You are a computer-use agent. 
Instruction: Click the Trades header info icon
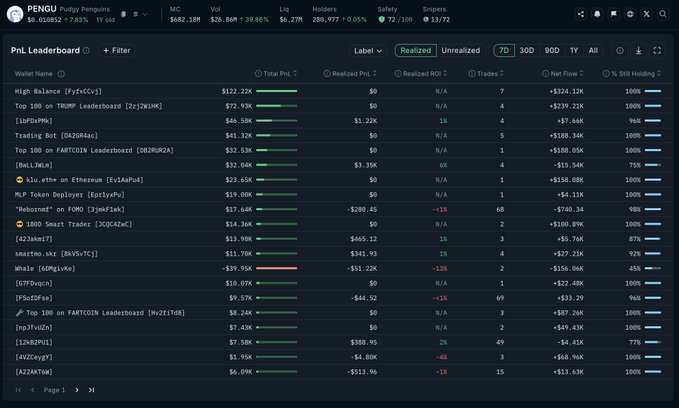tap(472, 74)
